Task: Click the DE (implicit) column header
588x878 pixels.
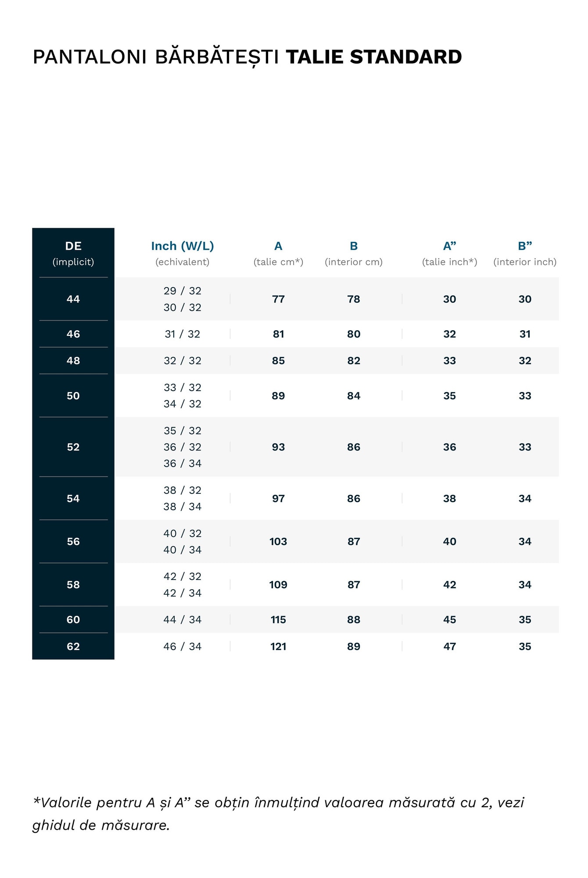Action: (73, 253)
